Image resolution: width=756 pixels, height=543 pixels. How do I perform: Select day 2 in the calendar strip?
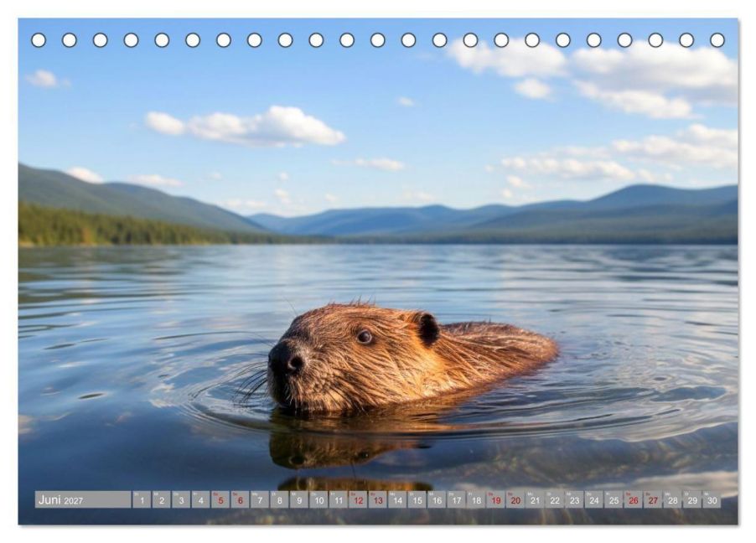(x=162, y=499)
